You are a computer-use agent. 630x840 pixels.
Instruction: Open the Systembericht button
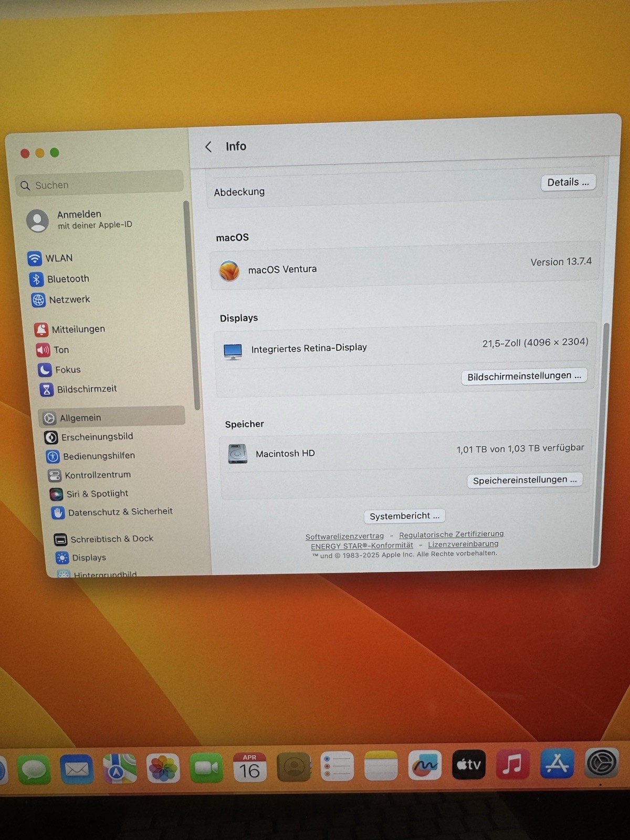coord(404,516)
